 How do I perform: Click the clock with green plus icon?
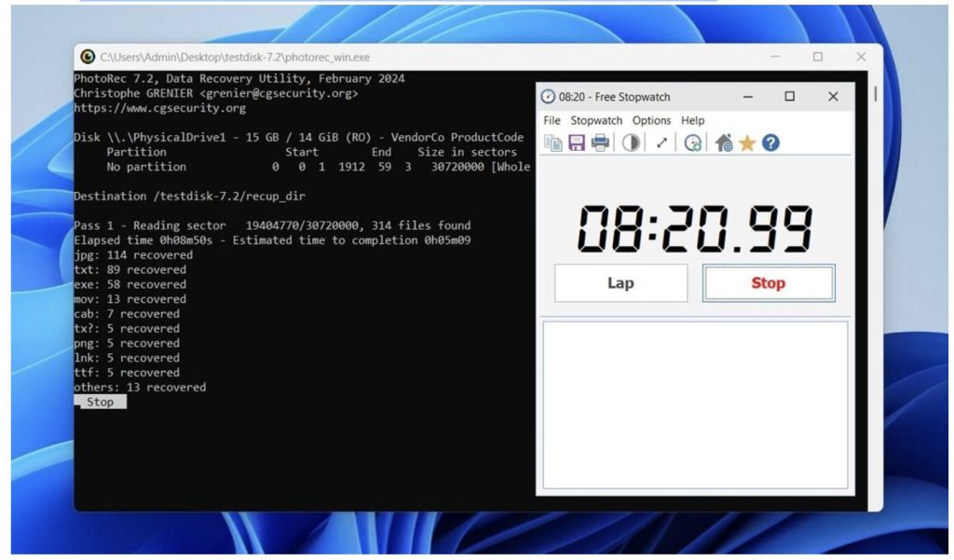point(692,143)
